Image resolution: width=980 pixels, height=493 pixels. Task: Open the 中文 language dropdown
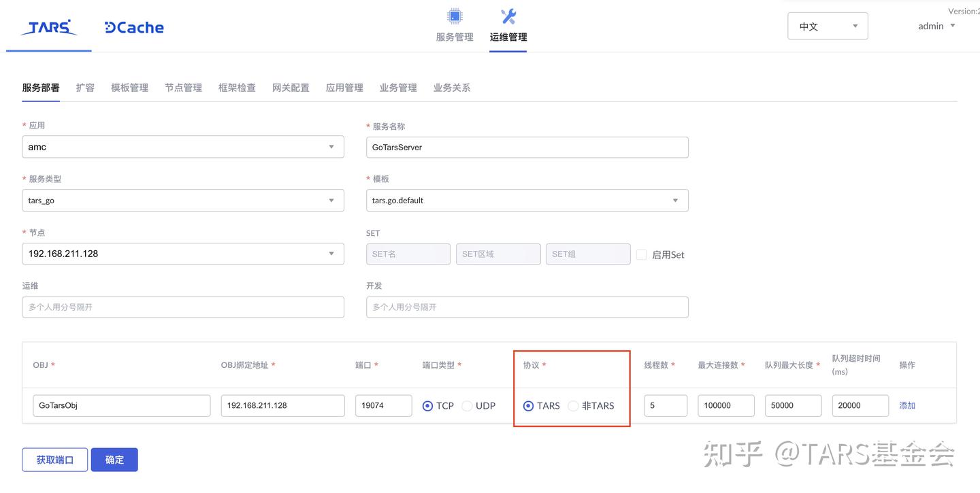pos(828,25)
